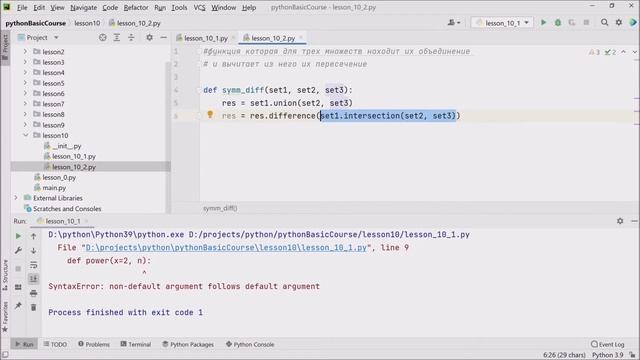The image size is (640, 360).
Task: Click symm_diff() editor breadcrumb
Action: 220,208
